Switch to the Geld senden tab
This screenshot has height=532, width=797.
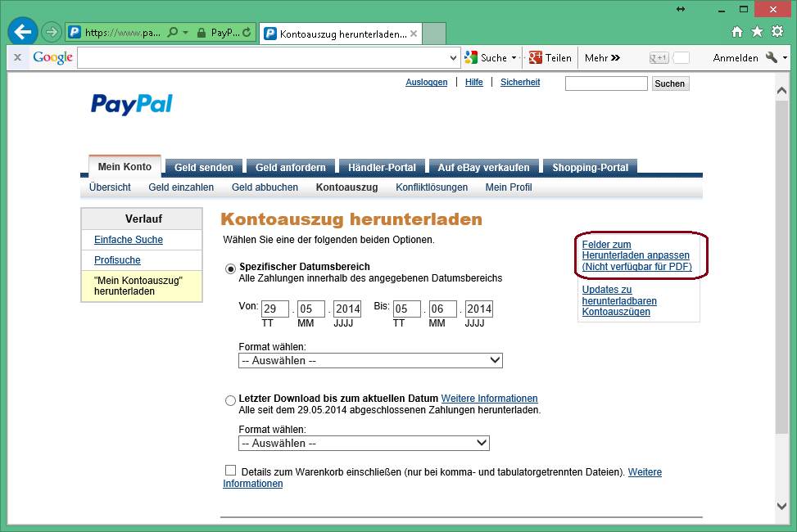[x=203, y=167]
